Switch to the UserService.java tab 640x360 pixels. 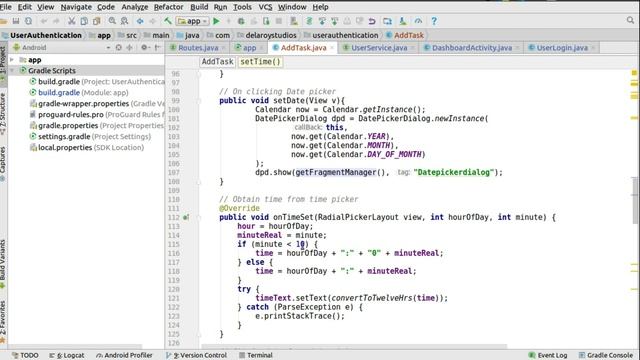coord(379,48)
